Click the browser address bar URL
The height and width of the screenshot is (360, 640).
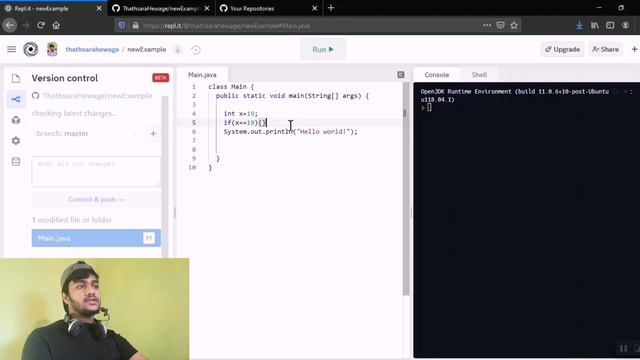tap(227, 26)
